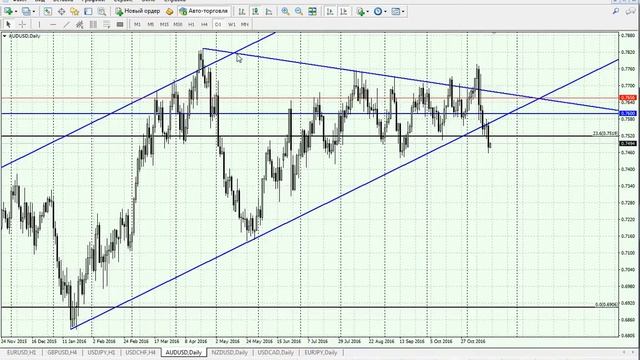Click the New Chart icon

tap(8, 11)
